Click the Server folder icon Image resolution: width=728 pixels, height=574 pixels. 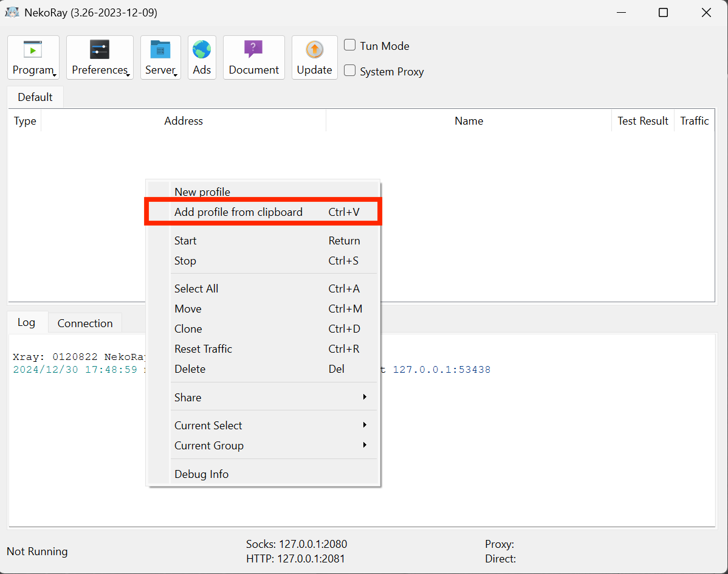[160, 50]
